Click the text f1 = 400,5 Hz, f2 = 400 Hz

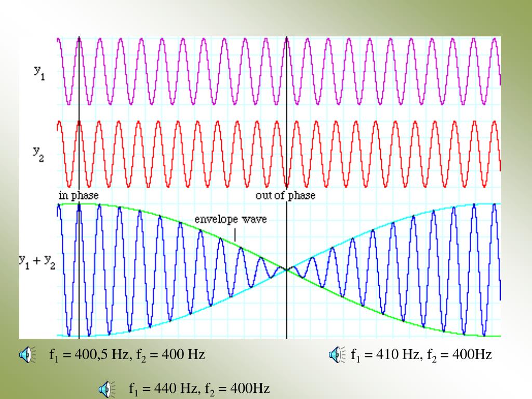pos(127,355)
